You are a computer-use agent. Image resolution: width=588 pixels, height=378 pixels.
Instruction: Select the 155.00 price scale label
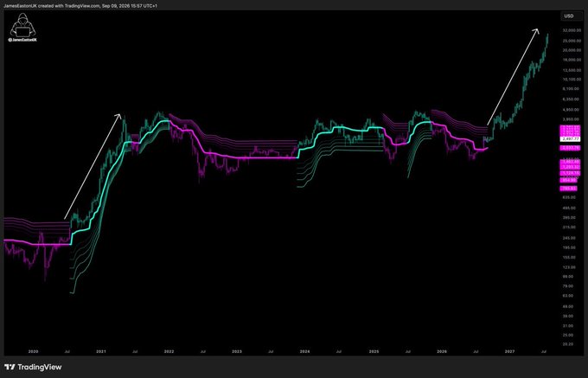pyautogui.click(x=568, y=257)
